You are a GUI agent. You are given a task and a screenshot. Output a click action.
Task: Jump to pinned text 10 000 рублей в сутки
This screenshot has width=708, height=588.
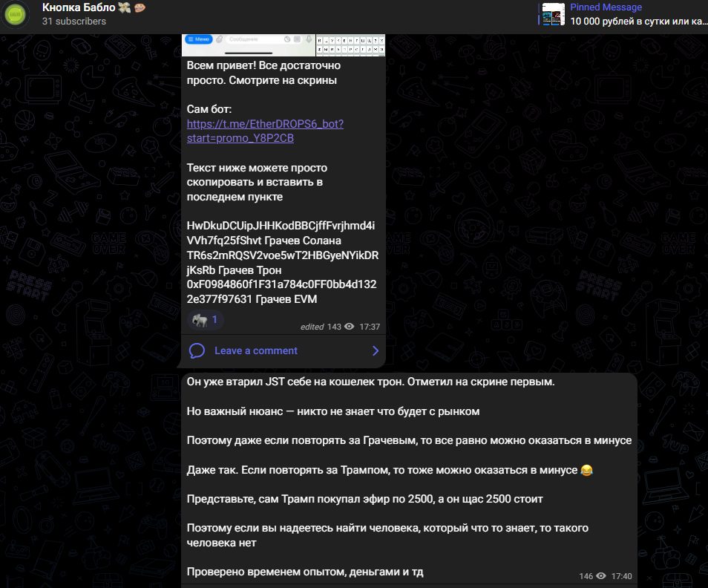[x=638, y=22]
